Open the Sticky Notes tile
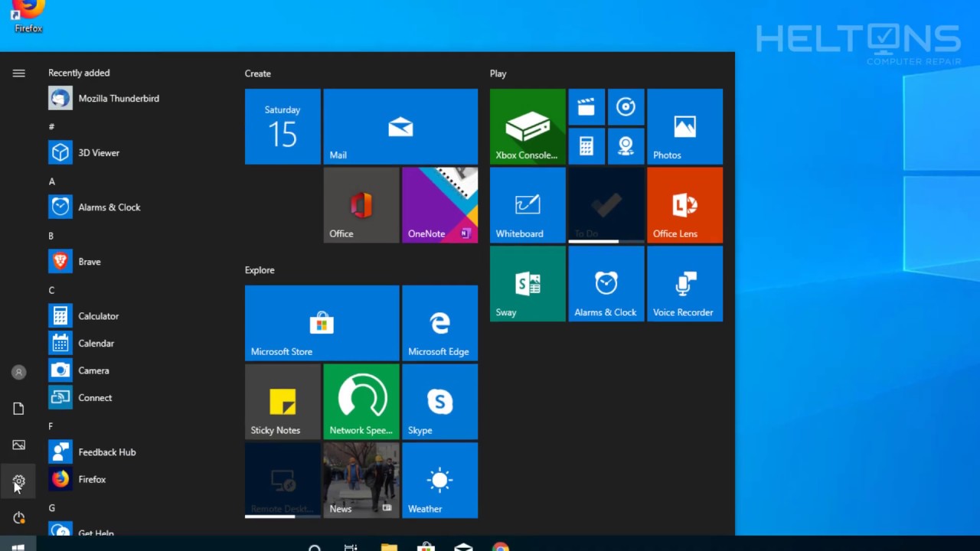Screen dimensions: 980x551 coord(283,402)
